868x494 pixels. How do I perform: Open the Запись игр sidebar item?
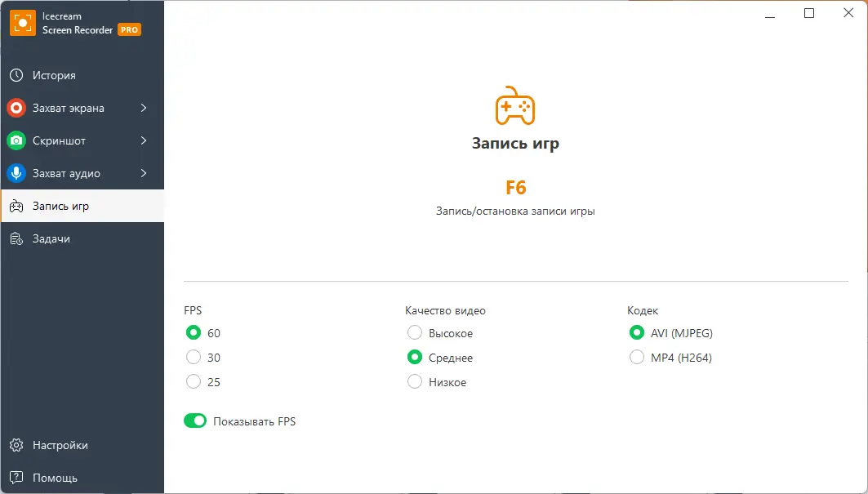pos(60,206)
